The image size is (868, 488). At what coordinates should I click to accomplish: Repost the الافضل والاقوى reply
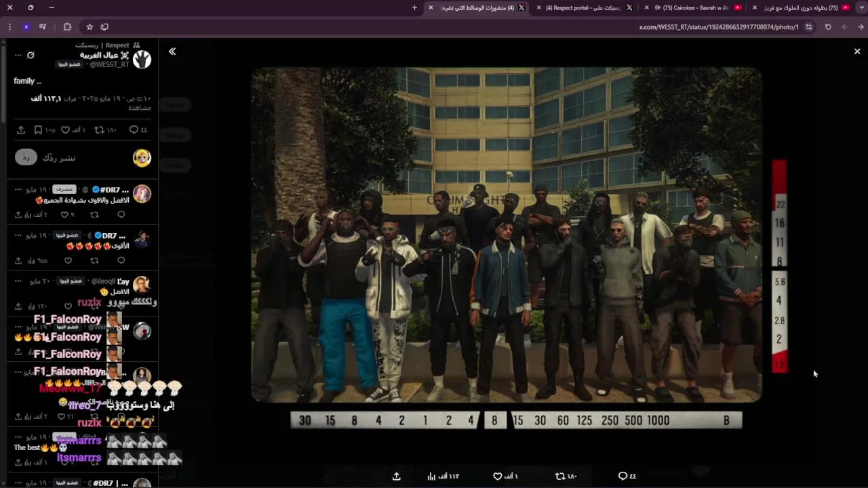[94, 215]
